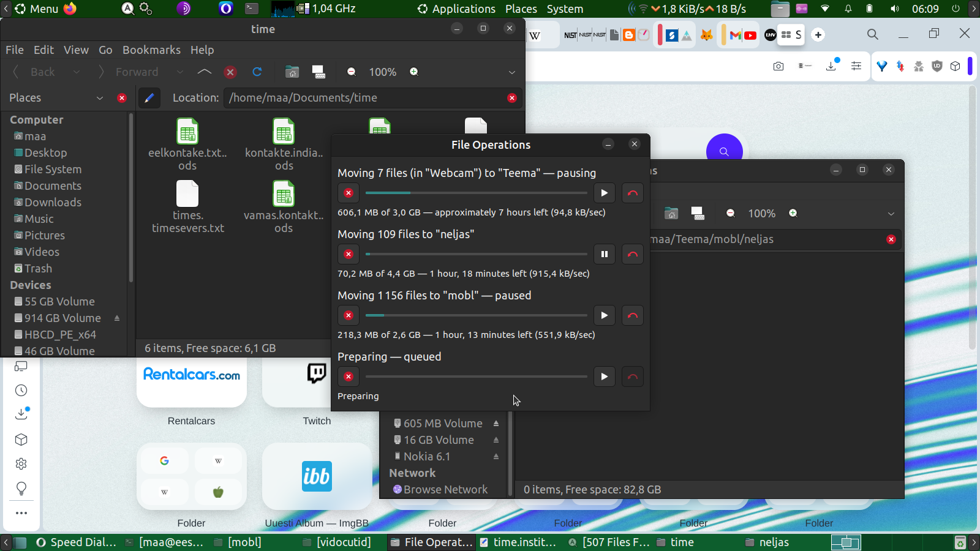
Task: Click curved-arrow button on Moving 109 files row
Action: pyautogui.click(x=633, y=254)
